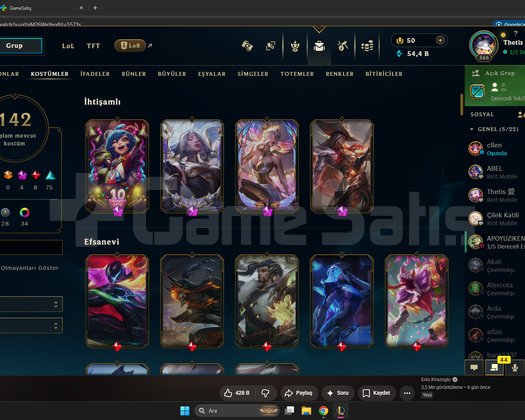
Task: Open the Hextech crafting loot hammer icon
Action: pyautogui.click(x=343, y=46)
